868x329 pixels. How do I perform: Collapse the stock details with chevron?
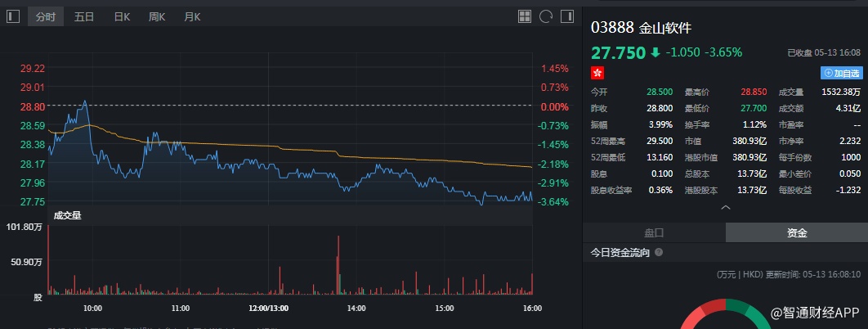pos(725,208)
